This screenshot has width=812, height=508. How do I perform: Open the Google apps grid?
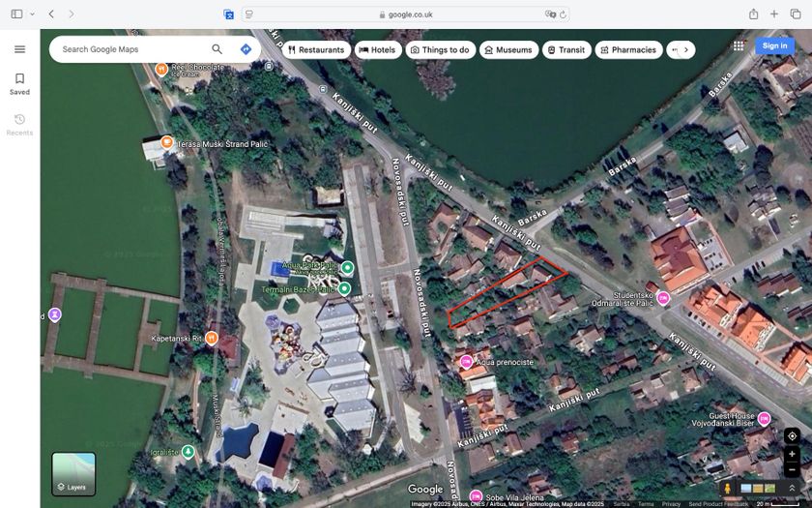739,45
